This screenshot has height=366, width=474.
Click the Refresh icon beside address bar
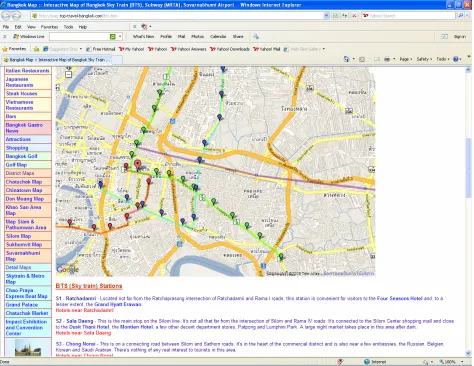point(344,16)
